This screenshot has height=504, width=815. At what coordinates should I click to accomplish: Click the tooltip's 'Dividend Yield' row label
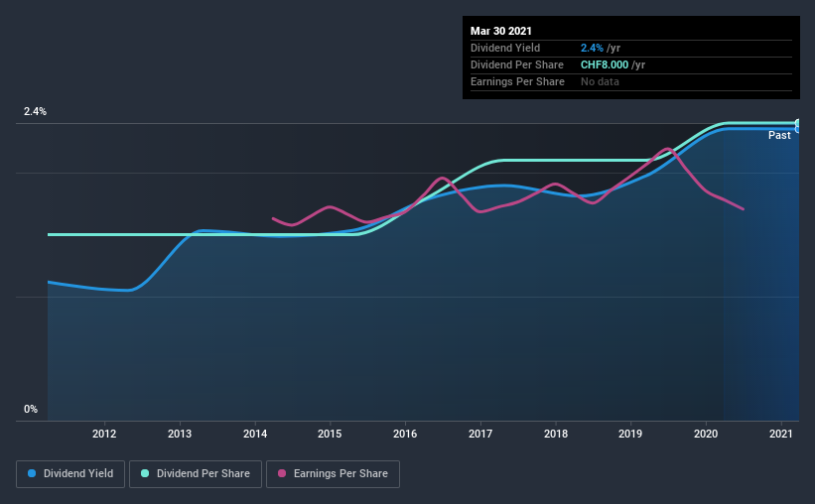(505, 48)
